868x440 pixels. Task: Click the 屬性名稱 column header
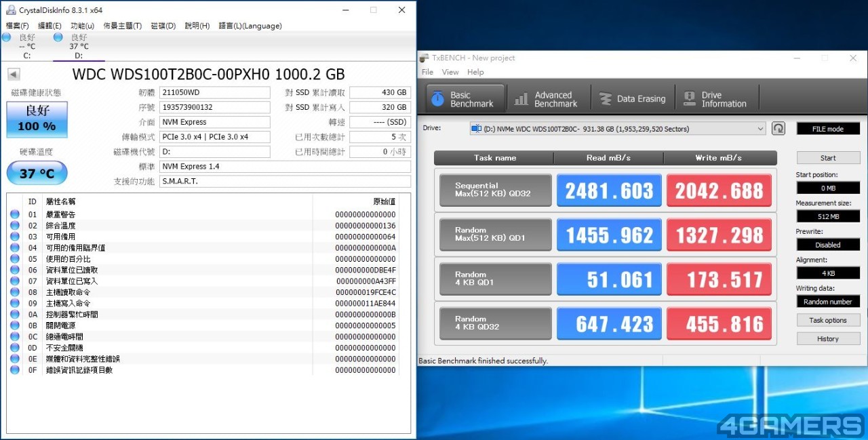pyautogui.click(x=61, y=201)
